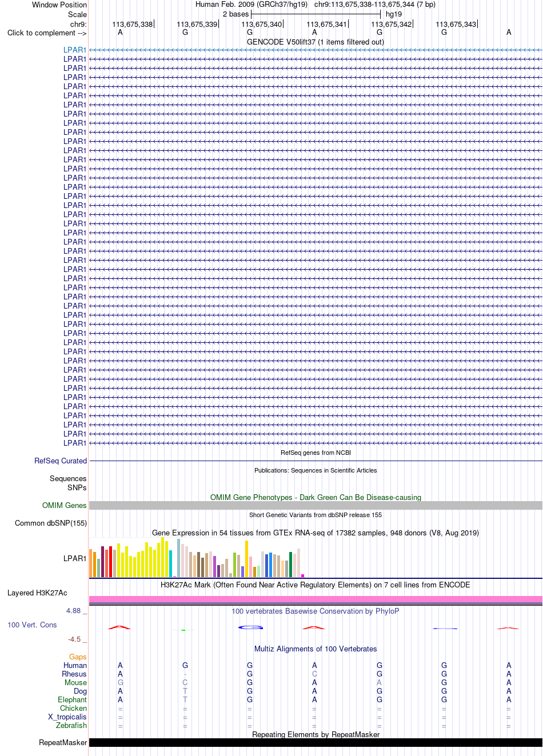Click the 4.88 PhyloP upper-limit value
This screenshot has height=756, width=543.
point(74,611)
